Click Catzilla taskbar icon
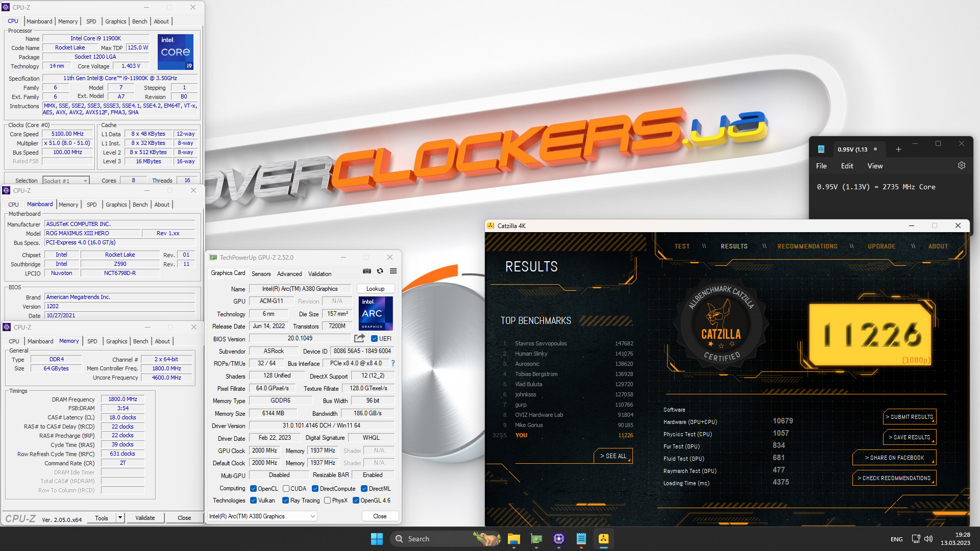980x551 pixels. [x=603, y=539]
